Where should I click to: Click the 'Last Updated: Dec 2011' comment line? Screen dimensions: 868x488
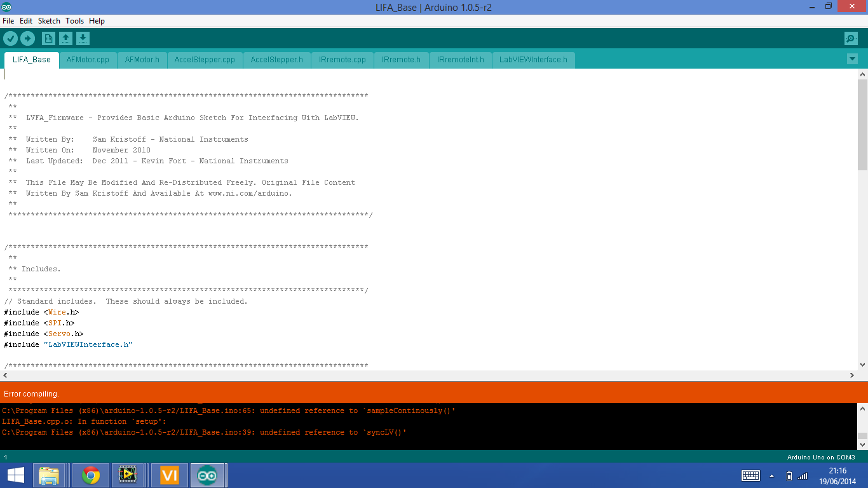(x=148, y=161)
